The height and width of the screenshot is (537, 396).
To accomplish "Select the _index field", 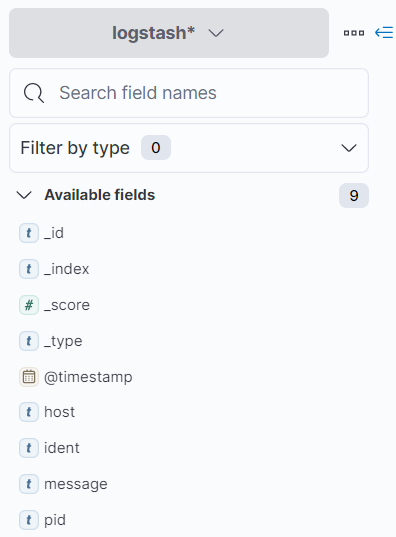I will 66,269.
